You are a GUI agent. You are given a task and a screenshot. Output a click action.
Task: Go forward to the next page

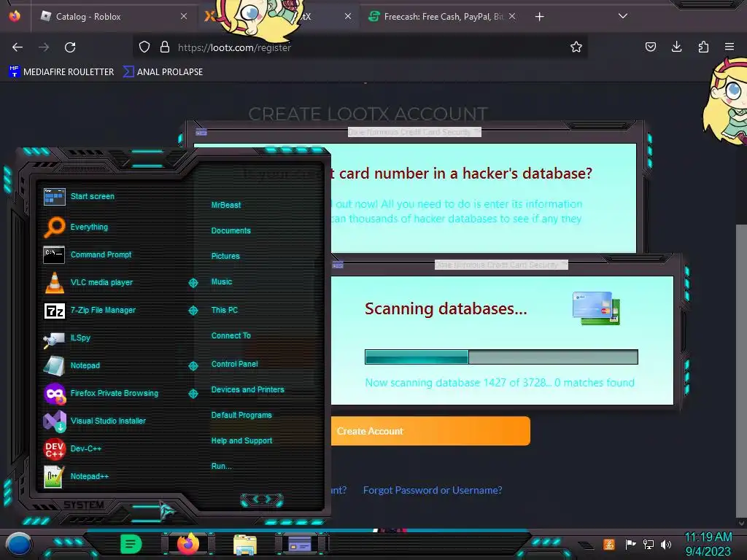[44, 47]
